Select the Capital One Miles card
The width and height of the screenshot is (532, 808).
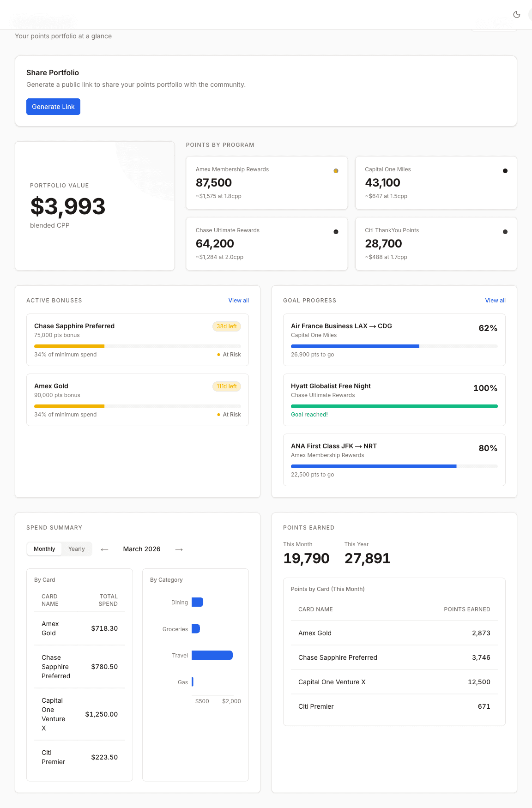pos(436,183)
